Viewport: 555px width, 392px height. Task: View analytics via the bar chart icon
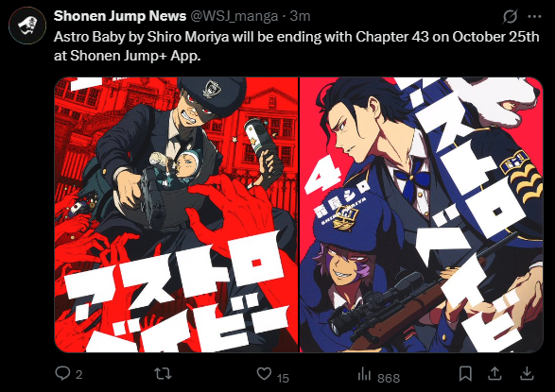(x=364, y=374)
